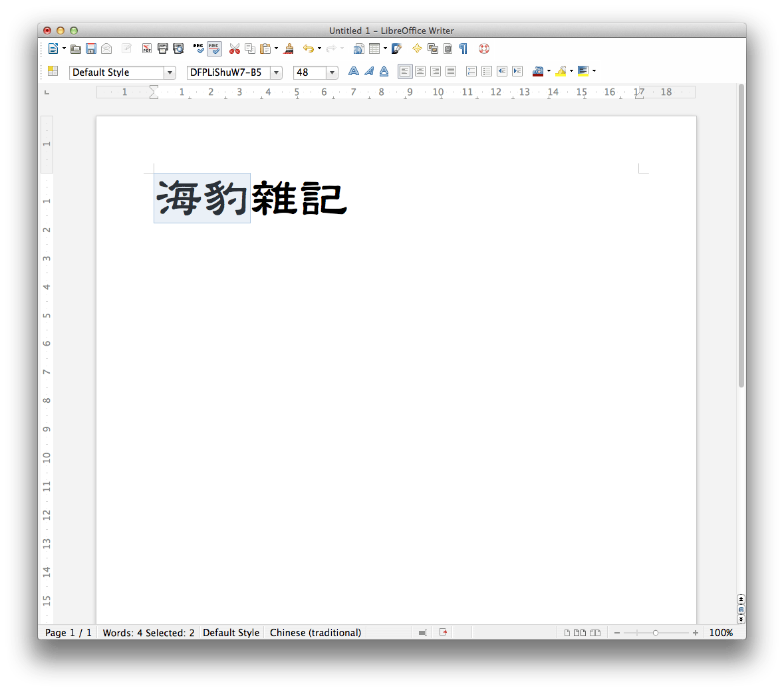784x692 pixels.
Task: Set highlighting color using the highlight swatch
Action: (562, 71)
